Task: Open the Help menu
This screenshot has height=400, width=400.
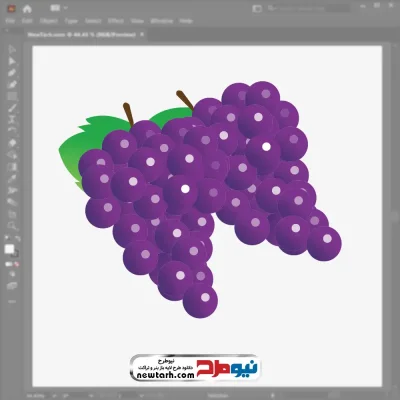Action: 186,21
